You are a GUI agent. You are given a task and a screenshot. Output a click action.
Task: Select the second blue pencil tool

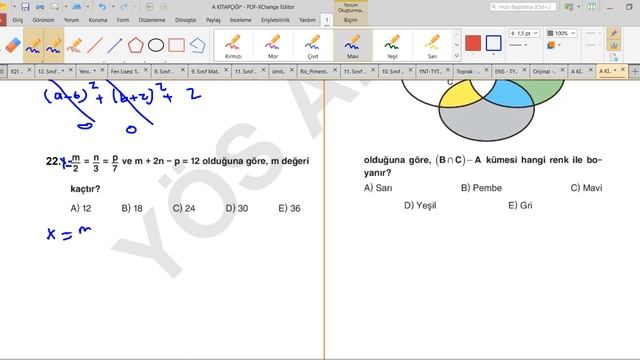point(54,45)
